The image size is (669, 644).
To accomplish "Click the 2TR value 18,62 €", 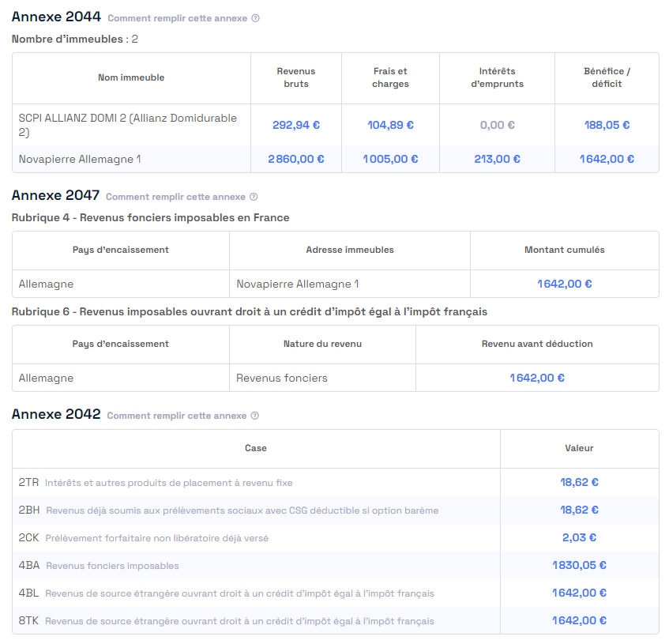I will point(579,482).
